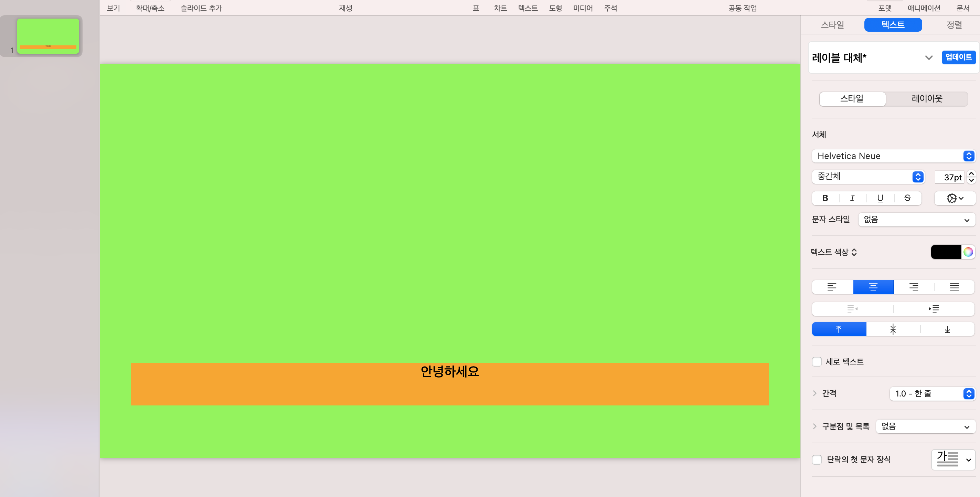Viewport: 980px width, 497px height.
Task: Toggle bold text formatting
Action: click(825, 198)
